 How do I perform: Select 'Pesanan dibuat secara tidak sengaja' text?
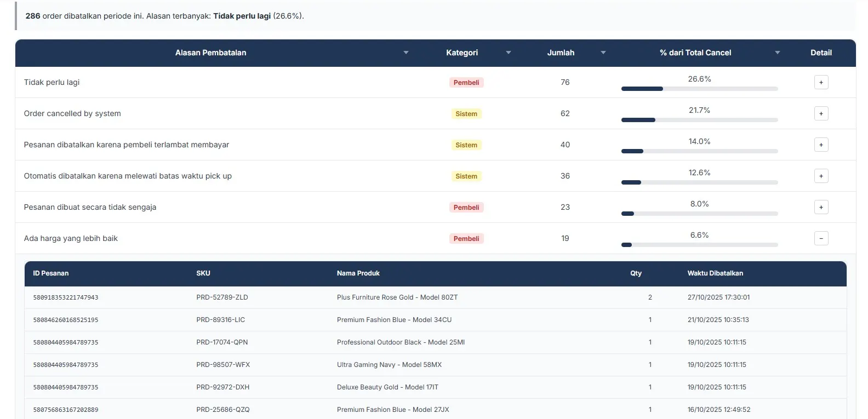90,207
